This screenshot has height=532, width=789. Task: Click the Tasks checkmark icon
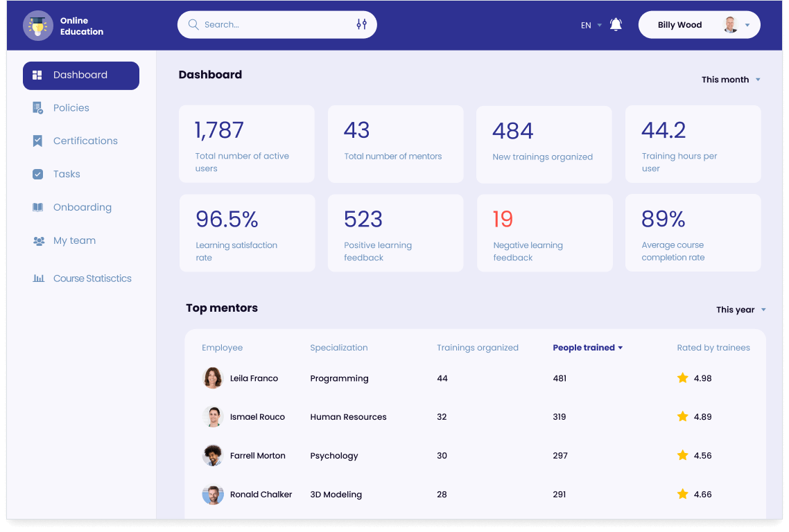pos(38,175)
